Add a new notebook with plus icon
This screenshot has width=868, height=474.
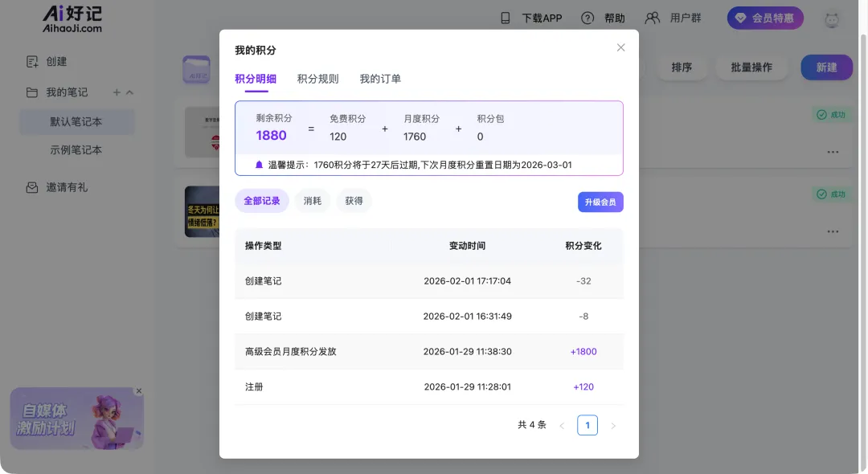click(117, 92)
